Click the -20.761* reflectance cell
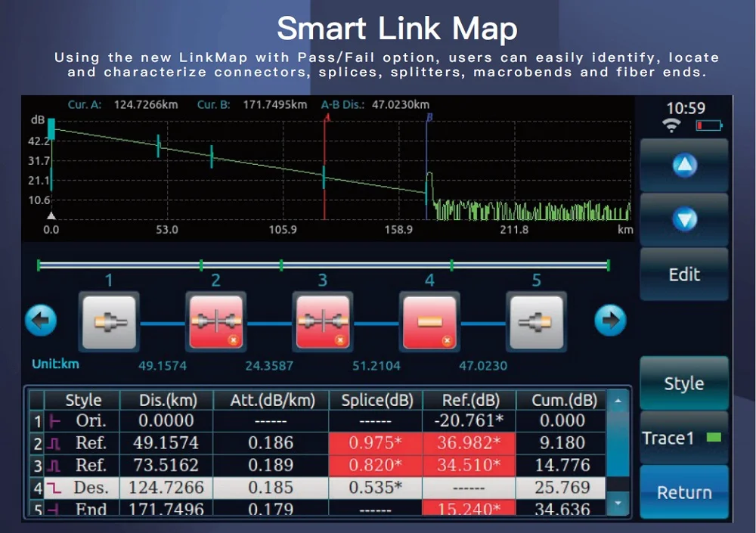The width and height of the screenshot is (756, 533). pyautogui.click(x=469, y=421)
